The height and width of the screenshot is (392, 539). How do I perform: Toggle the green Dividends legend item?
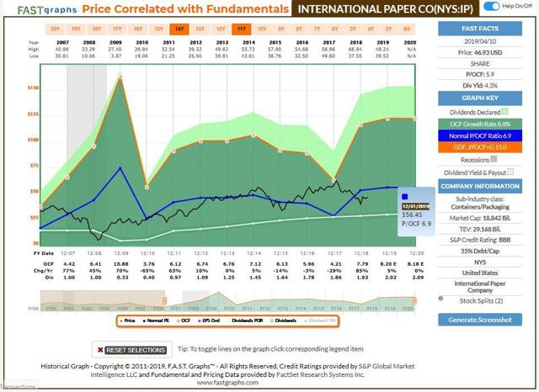(x=283, y=320)
